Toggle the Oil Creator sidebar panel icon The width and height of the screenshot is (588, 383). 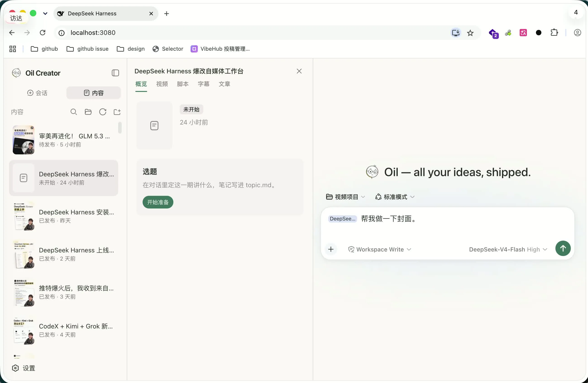[x=115, y=73]
